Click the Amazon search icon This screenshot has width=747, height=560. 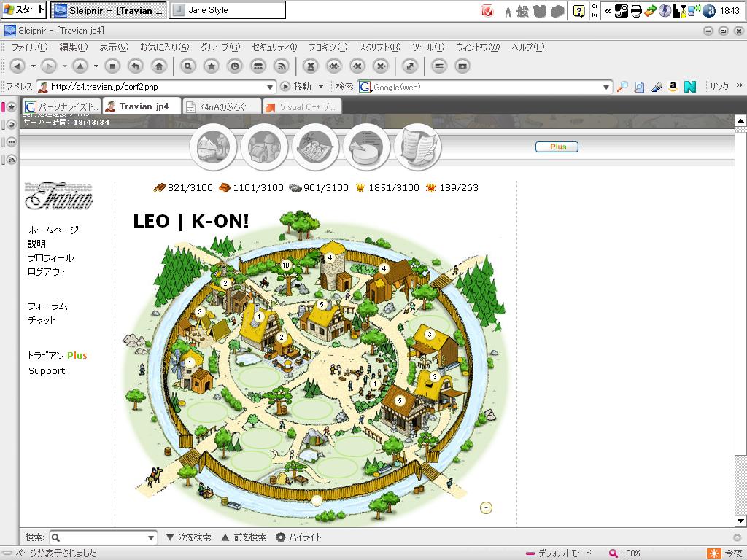(673, 87)
